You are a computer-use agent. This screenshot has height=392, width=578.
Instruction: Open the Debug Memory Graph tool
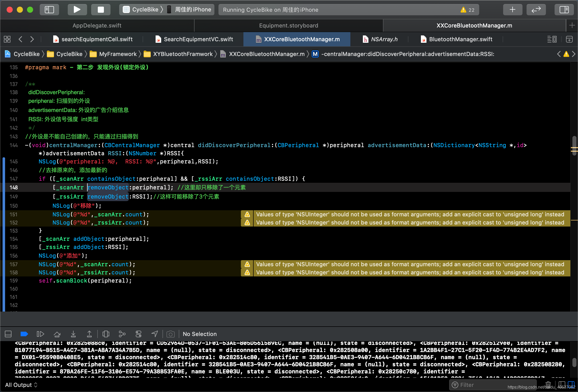122,334
